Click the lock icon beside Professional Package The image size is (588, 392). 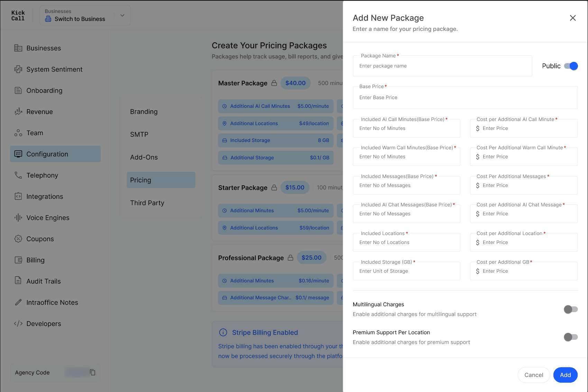pyautogui.click(x=291, y=258)
